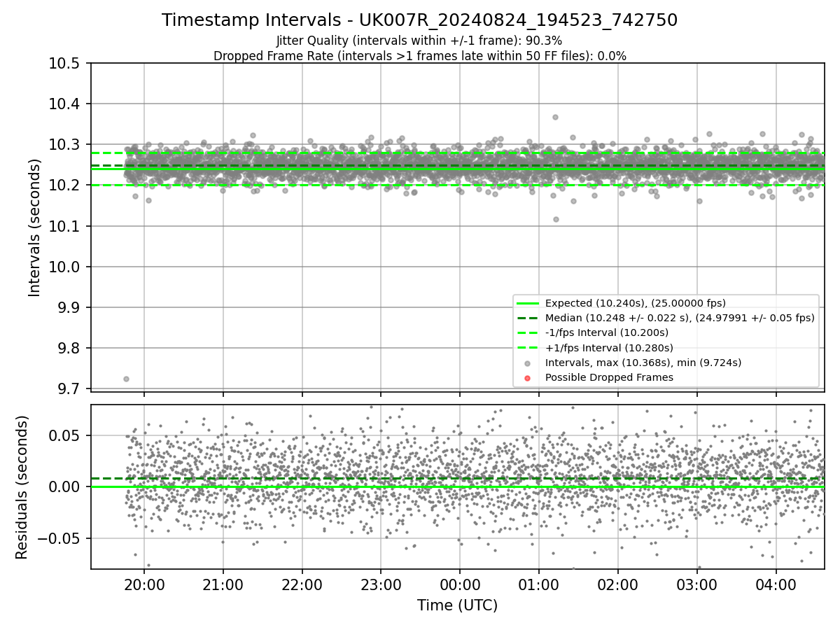Click the 'Time (UTC)' x-axis label
The image size is (840, 630).
click(x=457, y=605)
